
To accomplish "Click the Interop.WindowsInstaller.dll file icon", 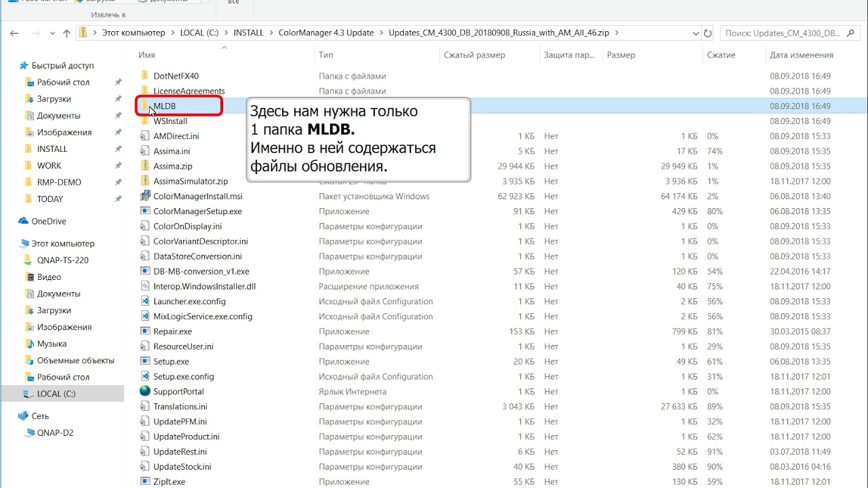I will point(144,286).
